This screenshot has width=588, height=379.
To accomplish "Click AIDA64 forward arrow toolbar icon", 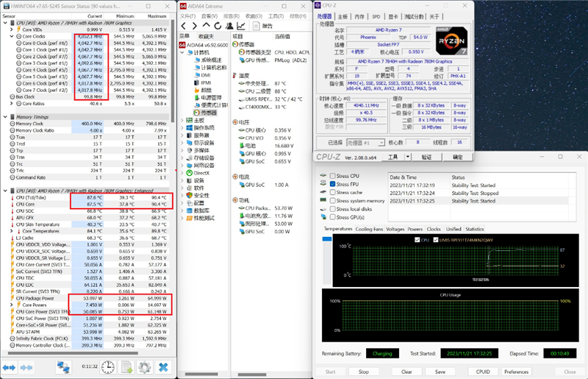I will click(x=194, y=26).
